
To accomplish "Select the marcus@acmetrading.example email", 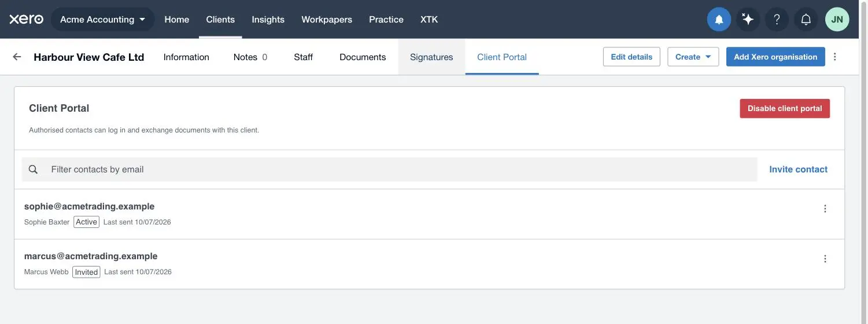I will pyautogui.click(x=91, y=256).
